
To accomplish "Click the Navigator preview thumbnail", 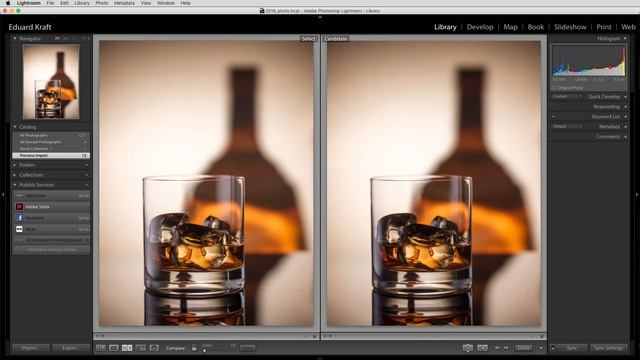I will pyautogui.click(x=51, y=82).
